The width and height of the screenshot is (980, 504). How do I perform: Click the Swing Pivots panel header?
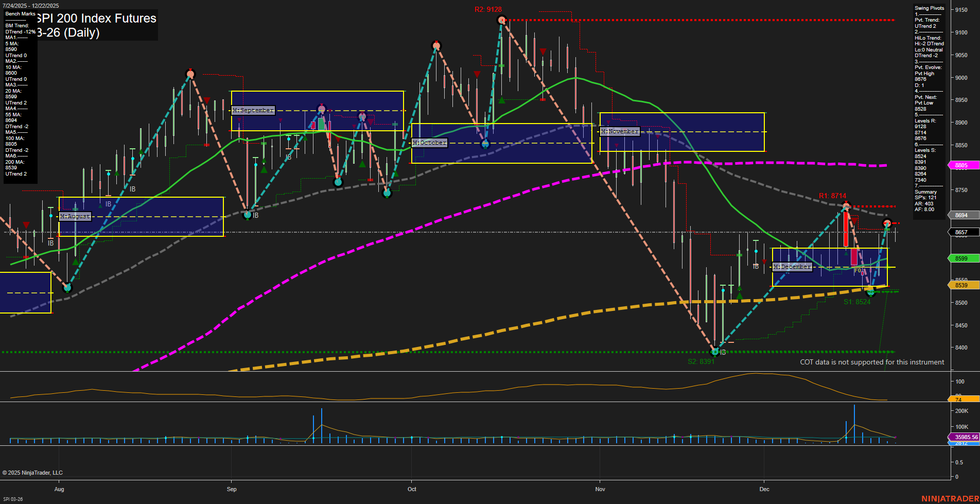[930, 8]
